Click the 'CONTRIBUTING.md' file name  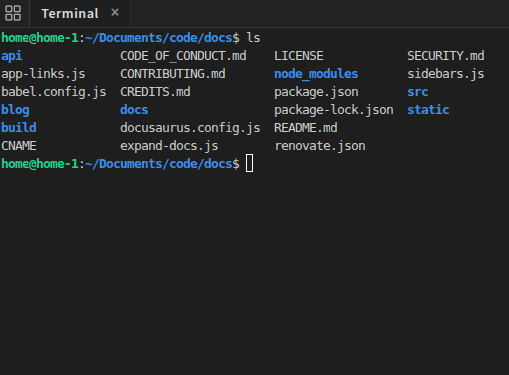pyautogui.click(x=173, y=74)
